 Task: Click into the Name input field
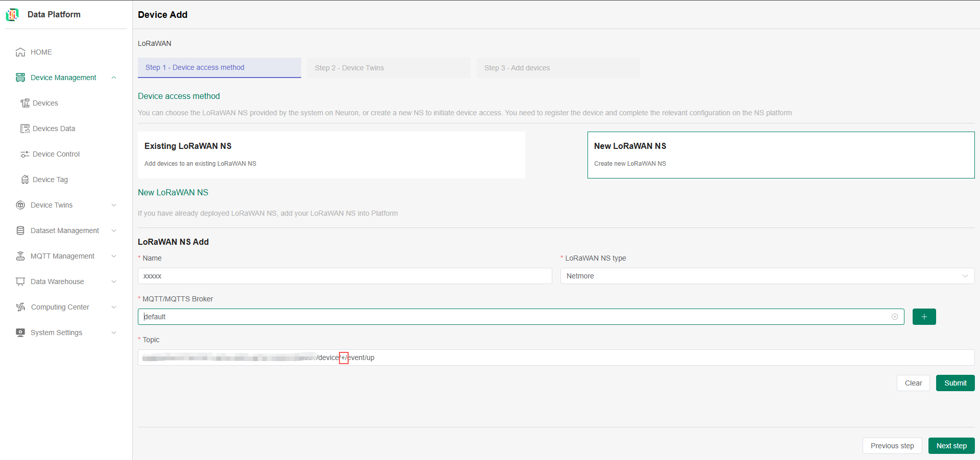point(345,276)
